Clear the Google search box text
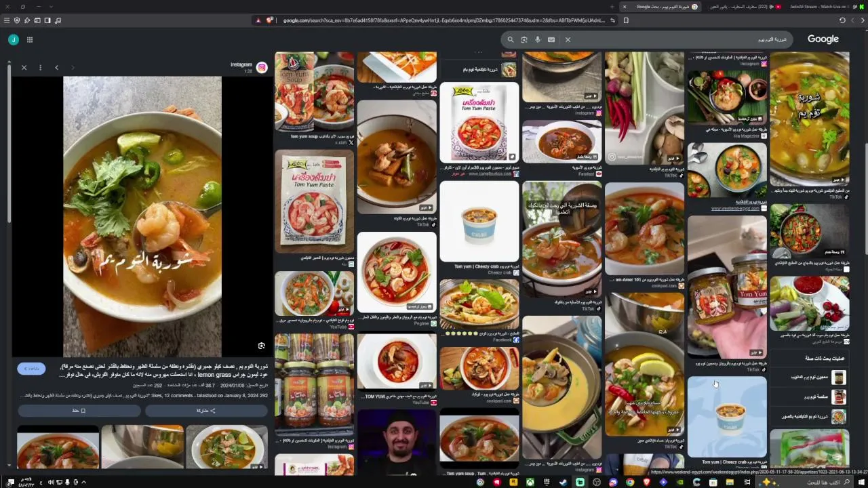 [568, 39]
